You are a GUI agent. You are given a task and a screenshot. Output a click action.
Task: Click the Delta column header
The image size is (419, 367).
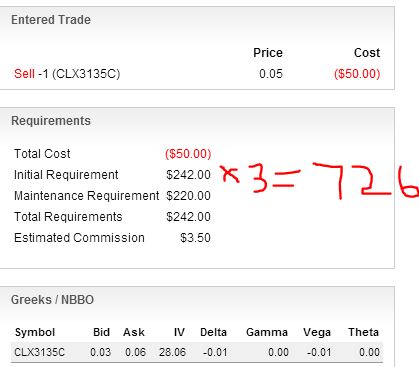[x=213, y=332]
